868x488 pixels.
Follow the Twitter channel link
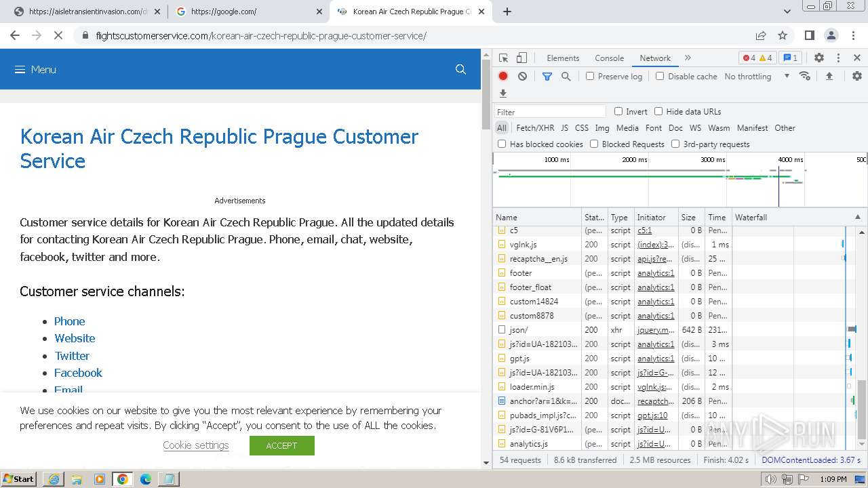click(x=72, y=356)
